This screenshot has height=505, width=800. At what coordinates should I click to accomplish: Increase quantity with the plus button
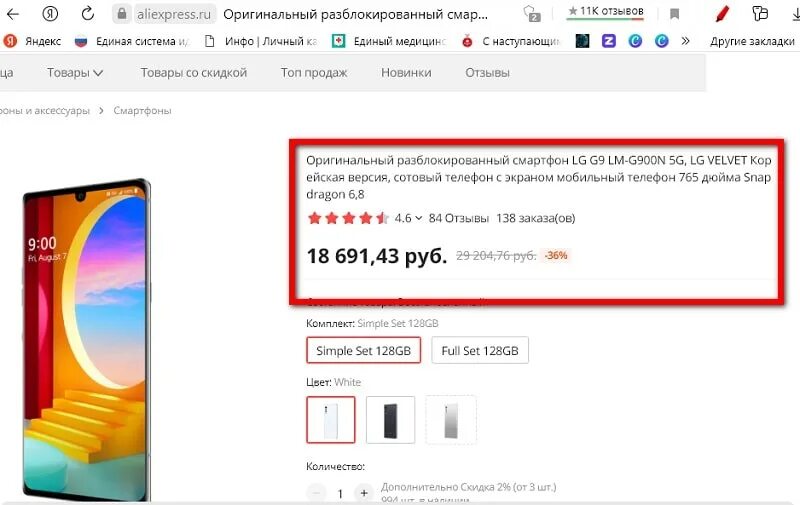point(364,493)
